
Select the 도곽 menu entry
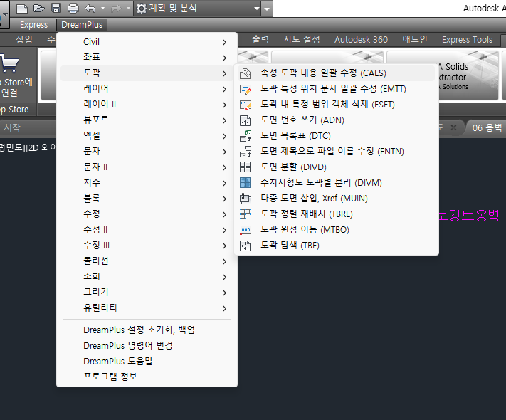[147, 73]
